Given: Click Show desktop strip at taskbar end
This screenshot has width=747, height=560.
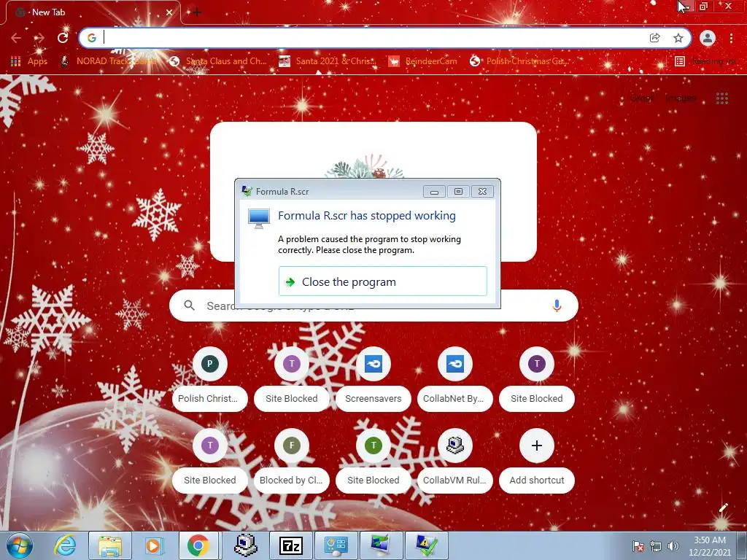Looking at the screenshot, I should tap(742, 545).
